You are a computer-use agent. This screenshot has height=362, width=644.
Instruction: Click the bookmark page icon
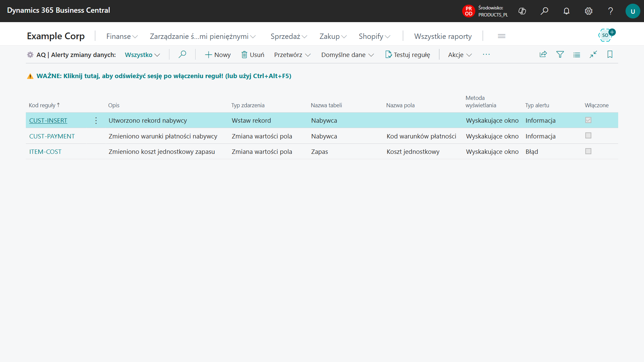point(610,54)
